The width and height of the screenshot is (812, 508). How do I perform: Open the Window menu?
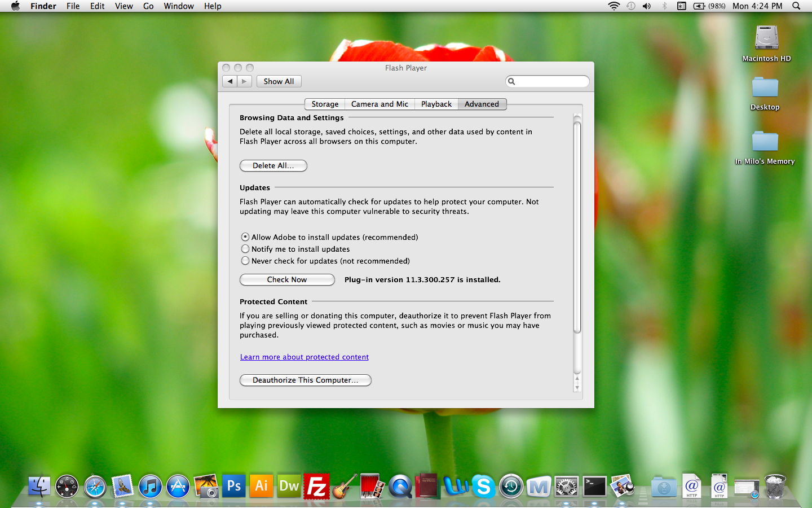pyautogui.click(x=179, y=6)
